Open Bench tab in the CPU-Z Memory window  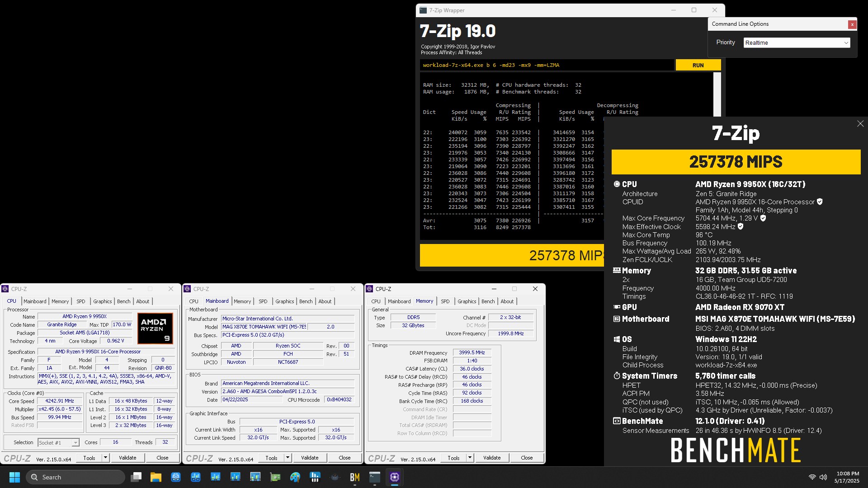point(488,301)
